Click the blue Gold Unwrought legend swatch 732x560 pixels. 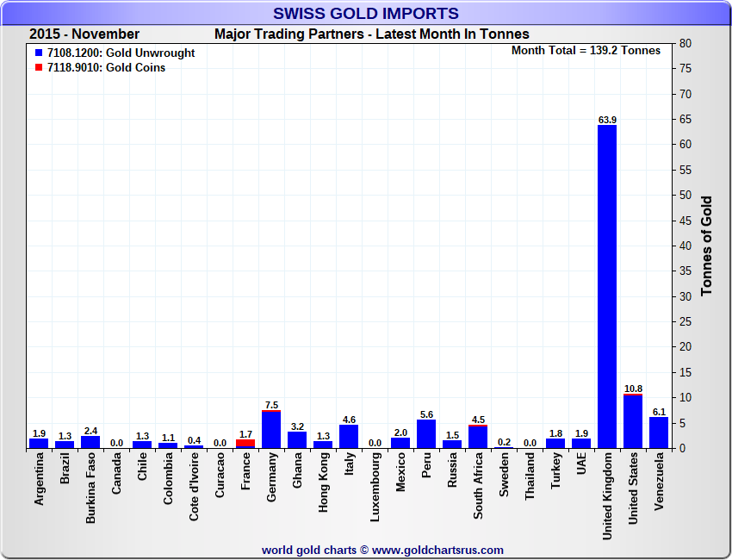pyautogui.click(x=39, y=53)
